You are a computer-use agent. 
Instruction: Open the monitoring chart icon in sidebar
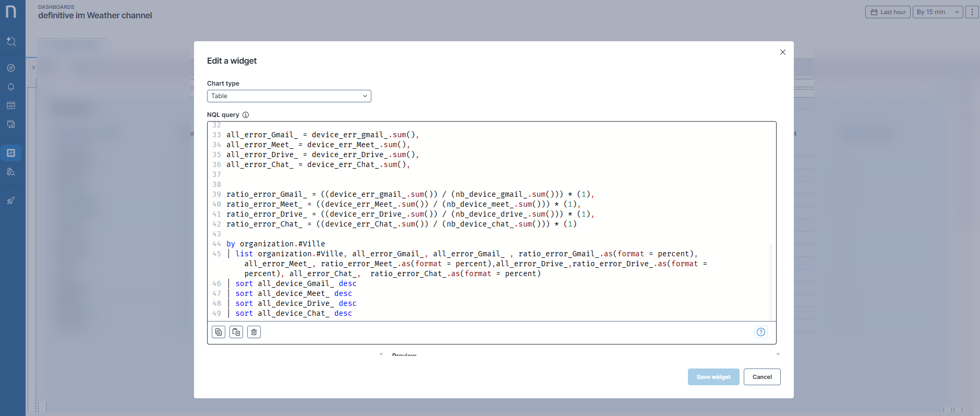pyautogui.click(x=11, y=105)
